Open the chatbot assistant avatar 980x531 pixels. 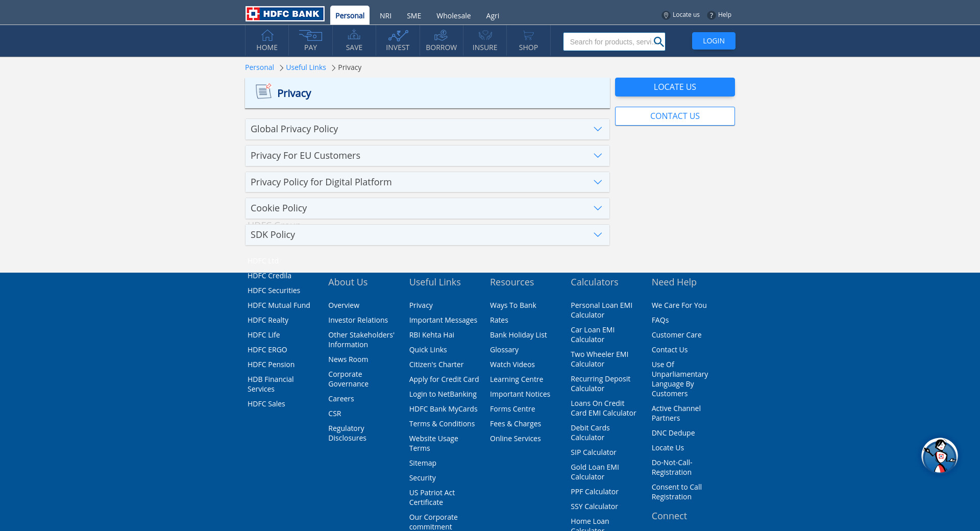click(939, 455)
